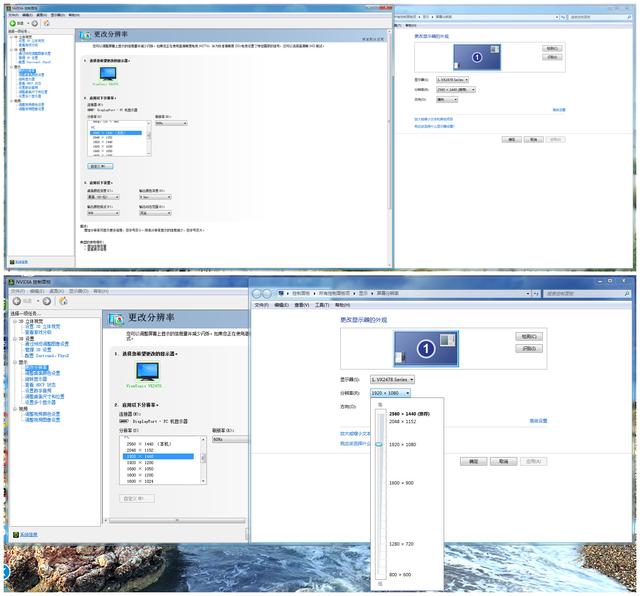Viewport: 640px width, 596px height.
Task: Open 查看(V) menu in bottom screen-resolution window
Action: tap(302, 305)
